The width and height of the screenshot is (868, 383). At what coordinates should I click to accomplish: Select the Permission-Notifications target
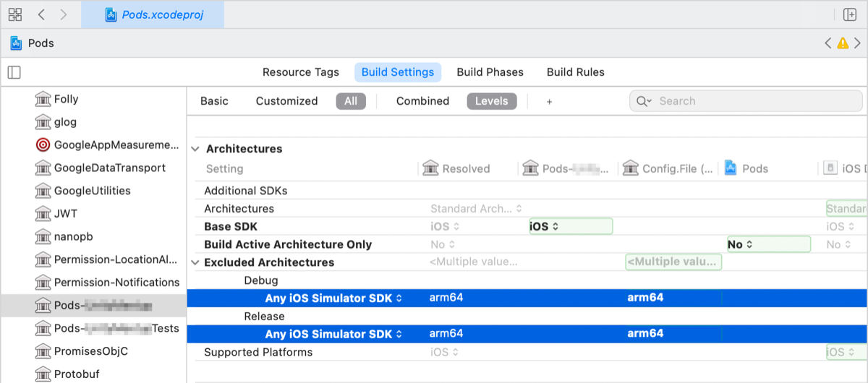click(x=93, y=283)
